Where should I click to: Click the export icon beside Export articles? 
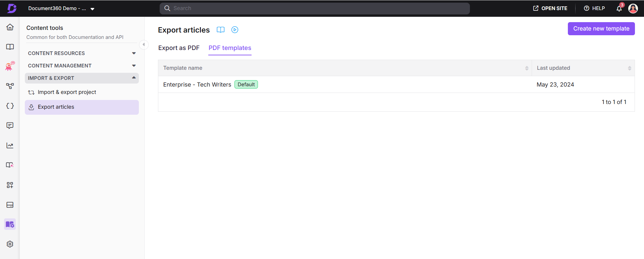[x=31, y=107]
